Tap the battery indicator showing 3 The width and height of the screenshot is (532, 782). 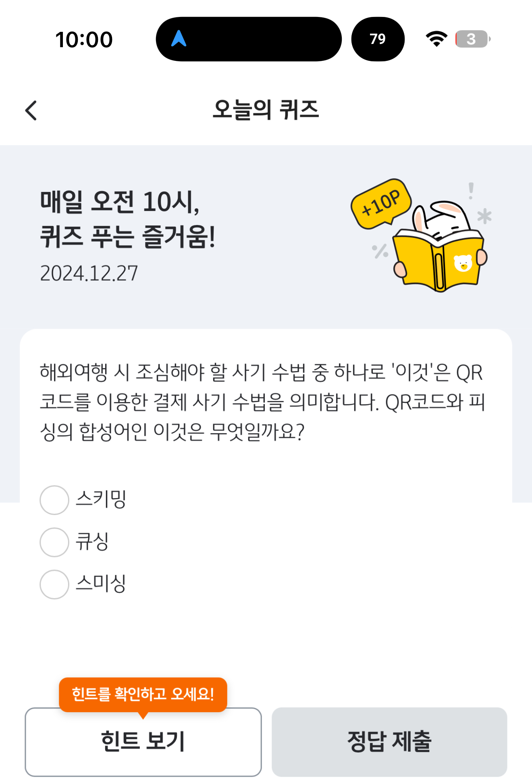[x=473, y=39]
